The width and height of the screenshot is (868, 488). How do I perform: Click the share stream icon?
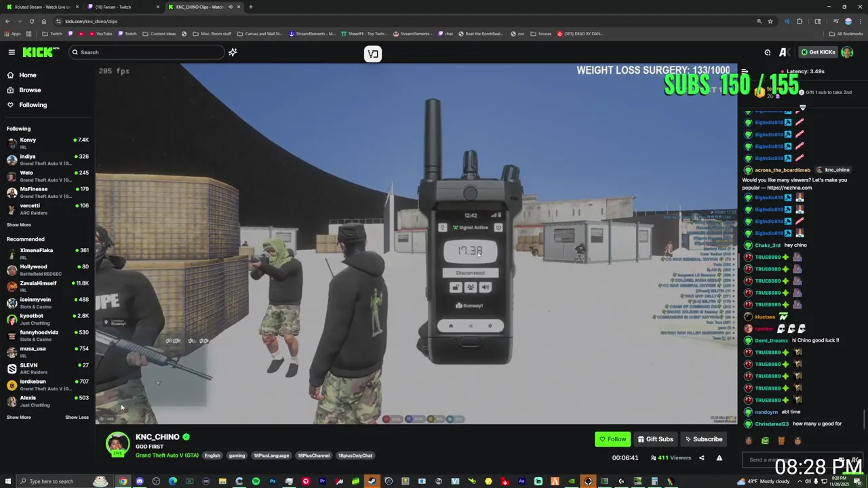[702, 458]
